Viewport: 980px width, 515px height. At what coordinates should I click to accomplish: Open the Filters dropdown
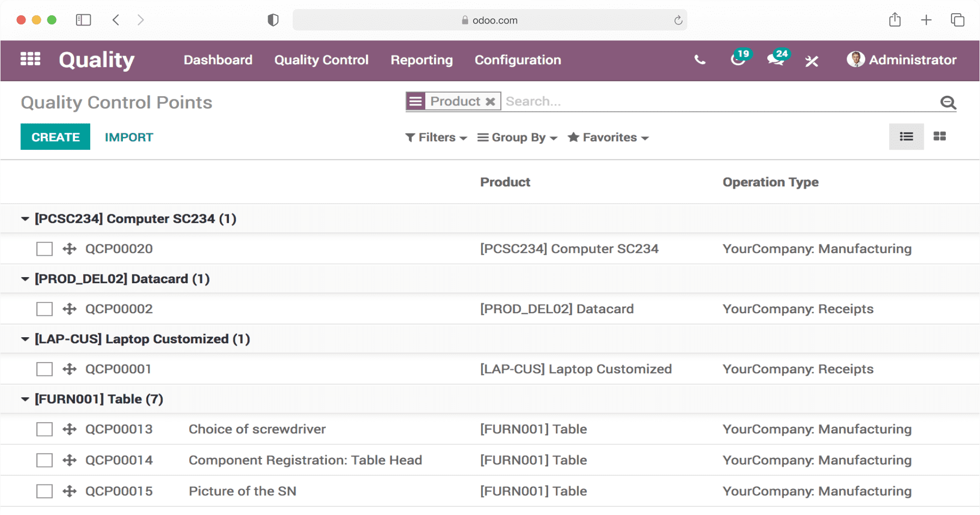[x=436, y=138]
